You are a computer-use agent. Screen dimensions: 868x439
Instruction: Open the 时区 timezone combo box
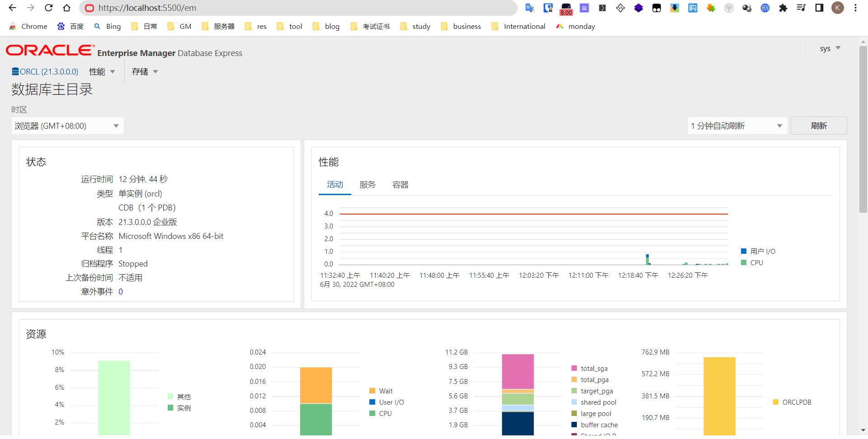67,126
